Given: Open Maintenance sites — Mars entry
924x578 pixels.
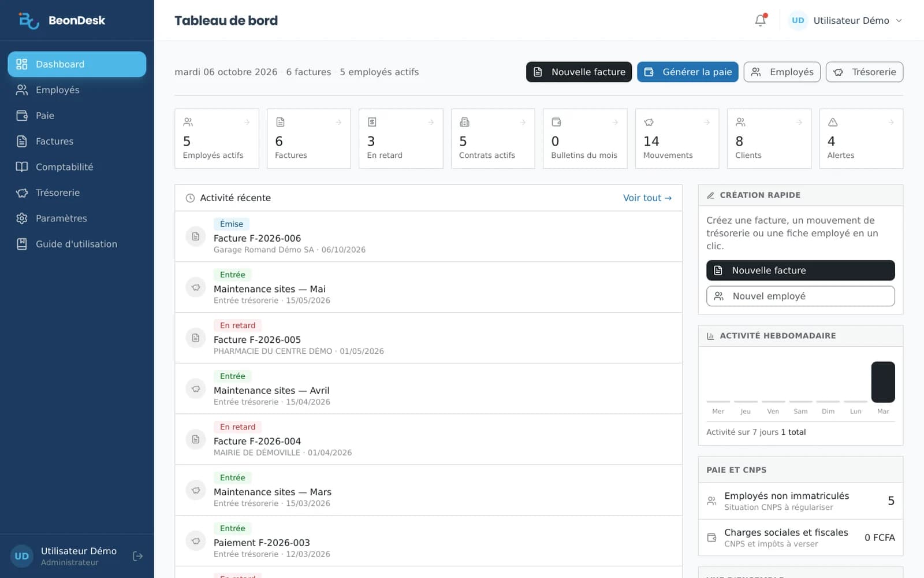Looking at the screenshot, I should [429, 490].
